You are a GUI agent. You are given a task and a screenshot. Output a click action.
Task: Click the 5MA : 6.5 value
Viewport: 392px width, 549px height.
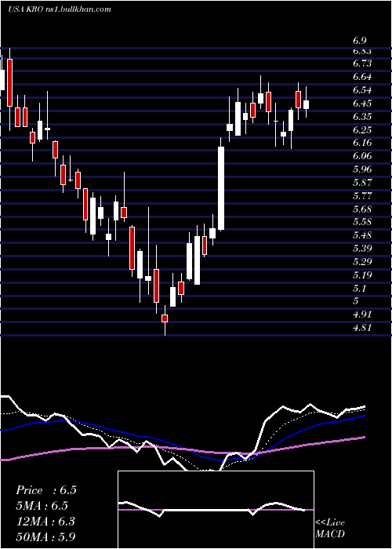[42, 506]
